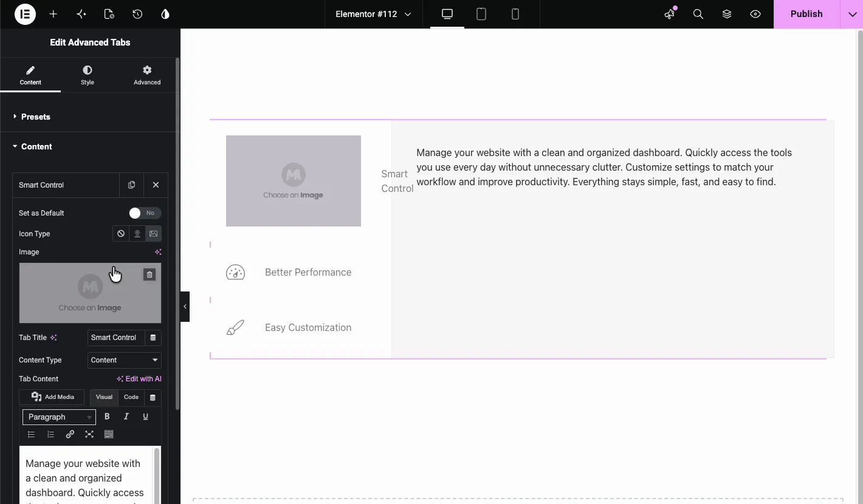863x504 pixels.
Task: Click the Preview Changes eye icon
Action: pos(755,14)
